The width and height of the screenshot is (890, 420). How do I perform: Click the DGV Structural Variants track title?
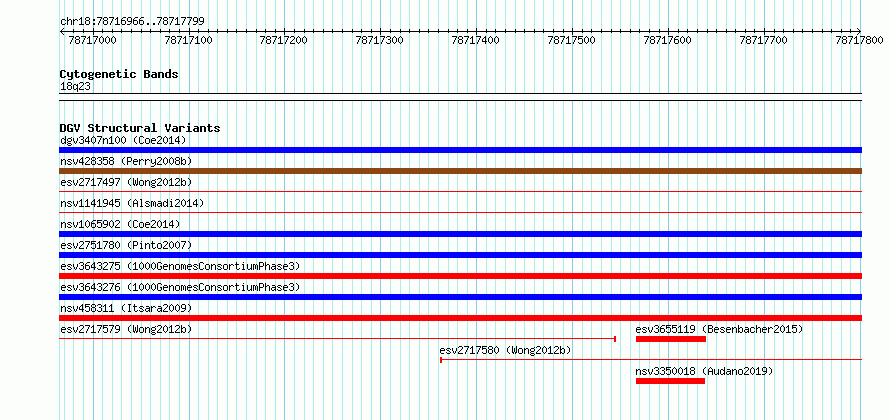(140, 128)
